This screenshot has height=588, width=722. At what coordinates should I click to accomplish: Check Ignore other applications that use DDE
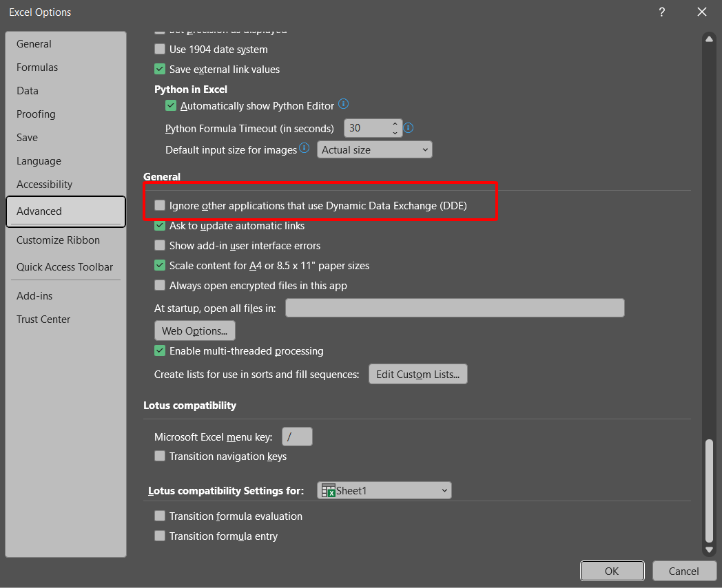[160, 205]
